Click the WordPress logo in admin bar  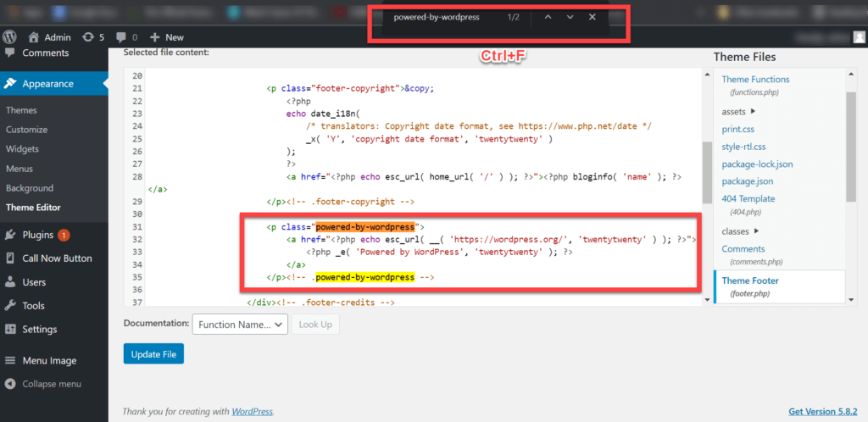pyautogui.click(x=10, y=37)
